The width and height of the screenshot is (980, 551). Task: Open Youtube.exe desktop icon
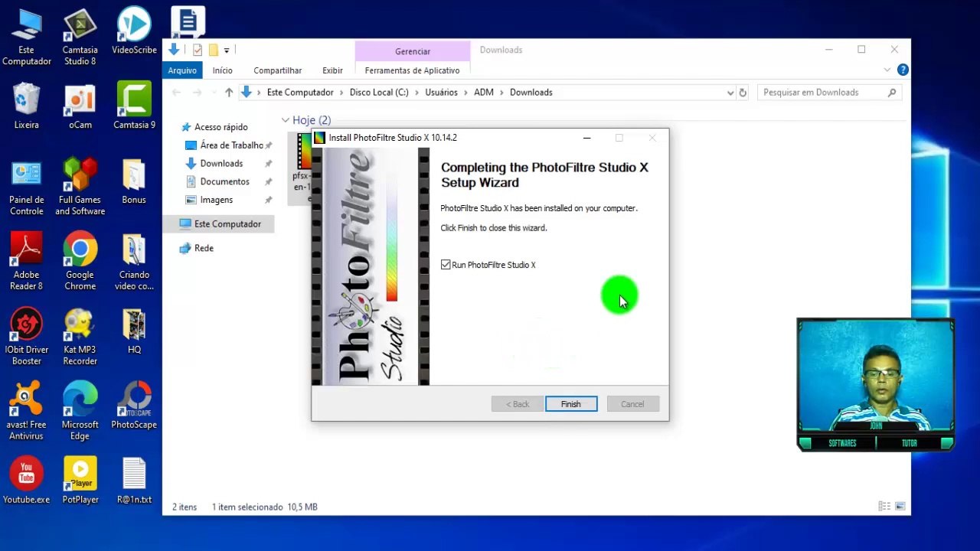tap(26, 481)
